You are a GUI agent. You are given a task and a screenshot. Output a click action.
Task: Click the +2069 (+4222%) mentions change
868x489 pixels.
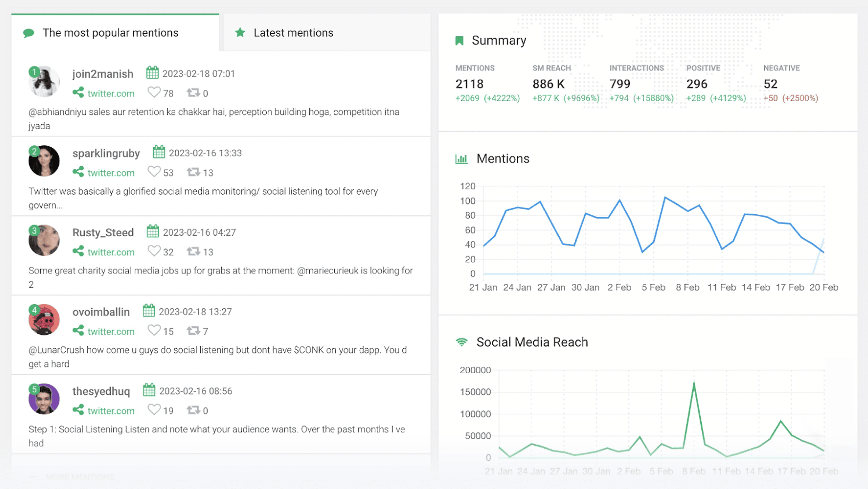[487, 98]
